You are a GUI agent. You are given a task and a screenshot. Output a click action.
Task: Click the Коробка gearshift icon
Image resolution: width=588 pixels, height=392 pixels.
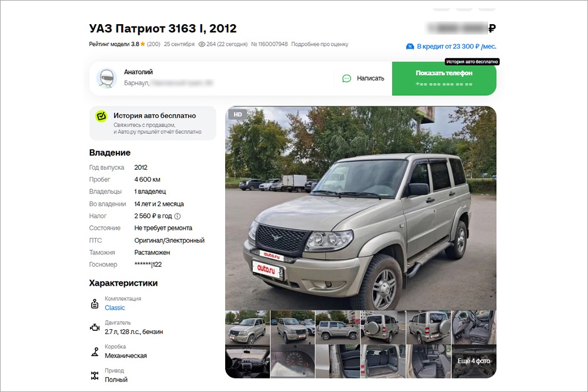pos(95,351)
